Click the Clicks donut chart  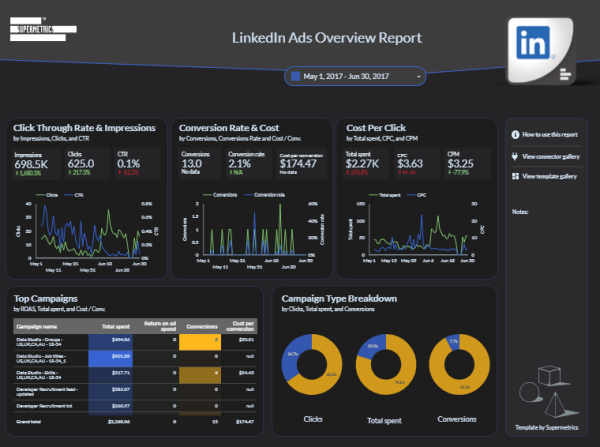coord(312,364)
